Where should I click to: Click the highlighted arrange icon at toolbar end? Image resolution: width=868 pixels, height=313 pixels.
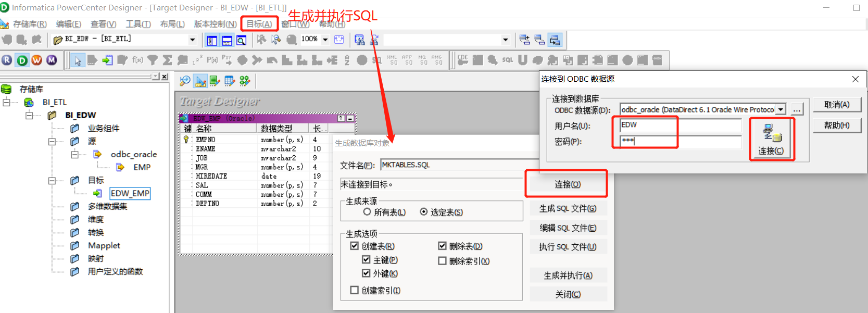pyautogui.click(x=555, y=40)
